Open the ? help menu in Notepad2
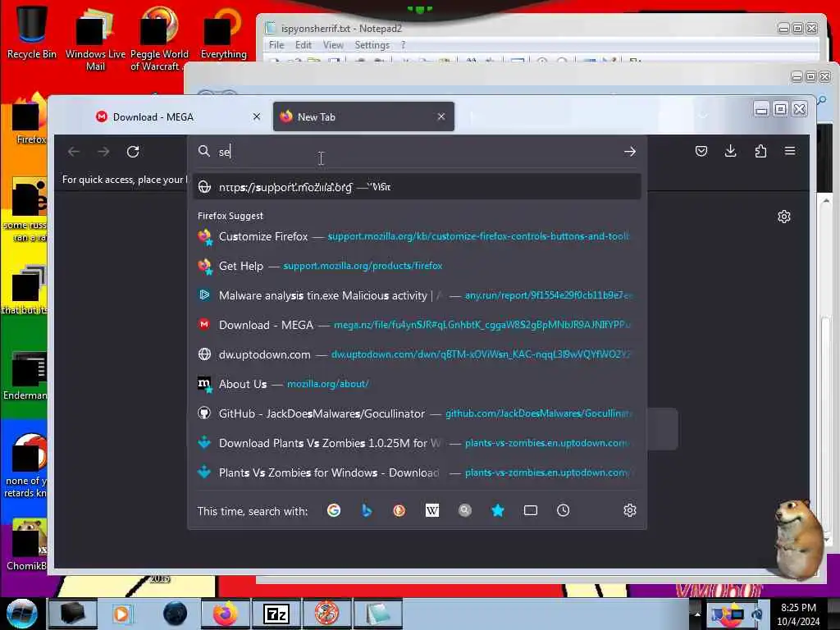The image size is (840, 630). [x=403, y=45]
